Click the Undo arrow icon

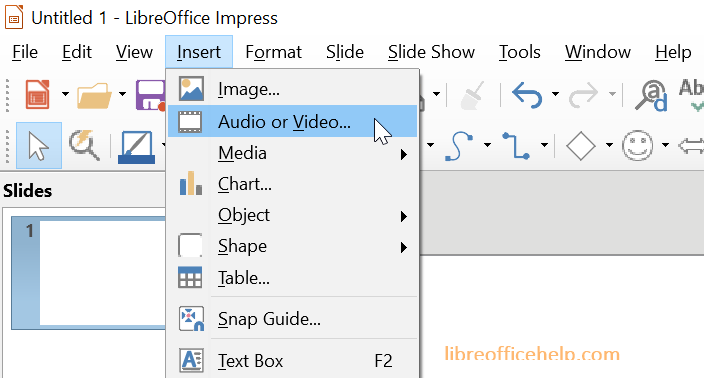(x=527, y=95)
